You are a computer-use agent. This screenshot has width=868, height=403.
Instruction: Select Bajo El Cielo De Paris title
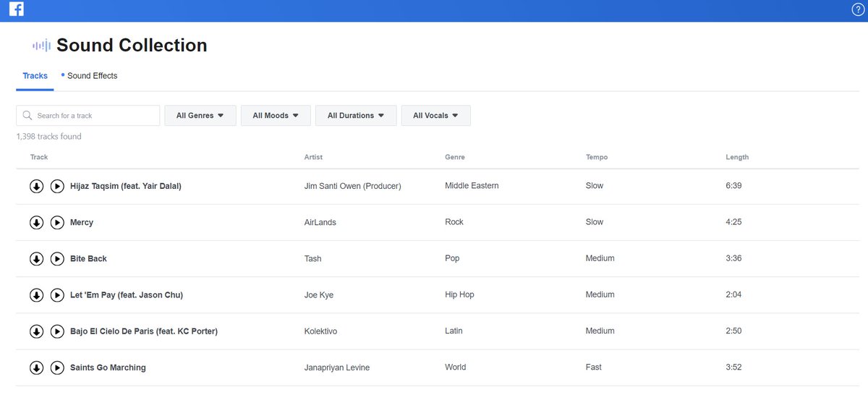point(144,331)
